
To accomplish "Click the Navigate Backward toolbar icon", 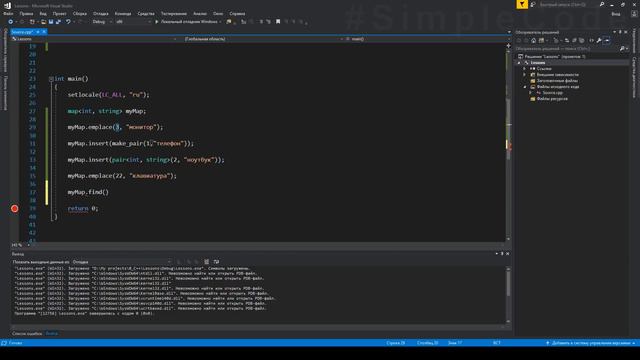I will coord(11,22).
